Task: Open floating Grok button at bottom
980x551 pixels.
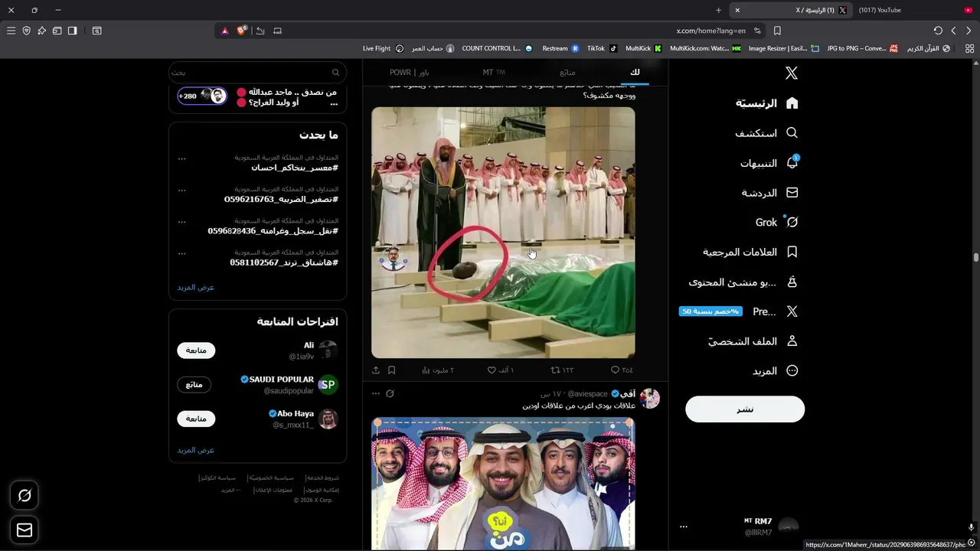Action: (x=24, y=496)
